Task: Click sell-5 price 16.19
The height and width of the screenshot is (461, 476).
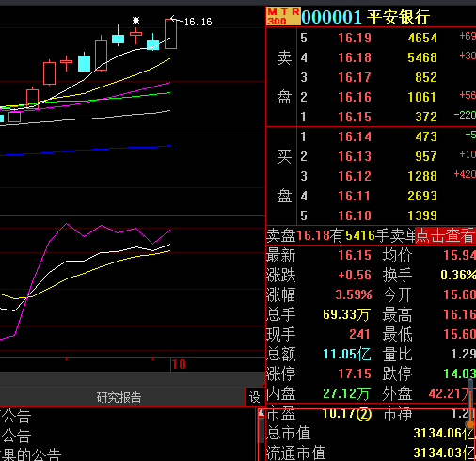Action: tap(355, 38)
